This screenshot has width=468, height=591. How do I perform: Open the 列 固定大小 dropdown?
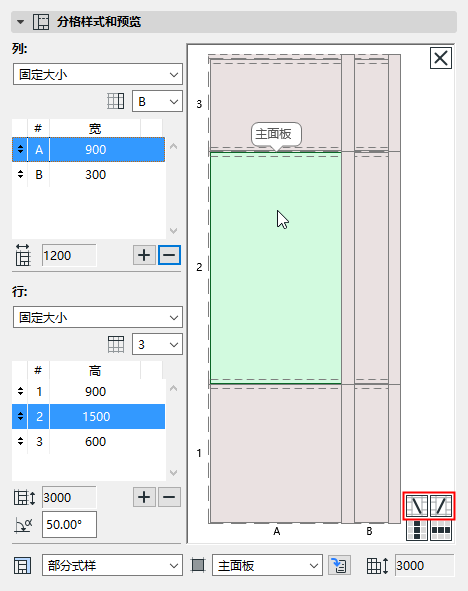98,74
